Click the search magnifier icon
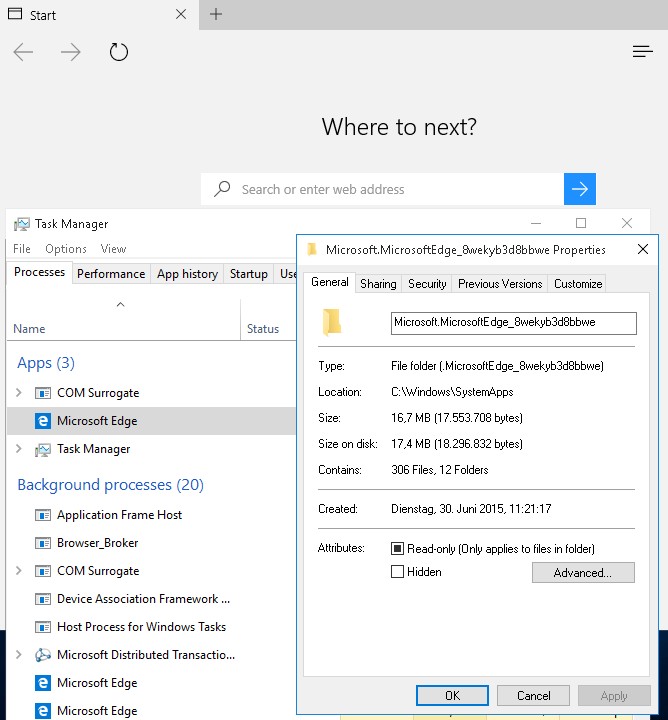This screenshot has height=720, width=668. [222, 189]
